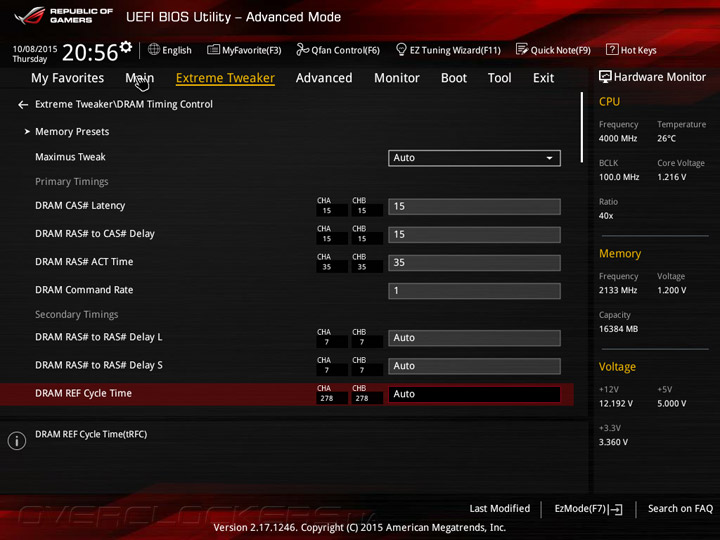
Task: Click the memory capacity 16384 MB value
Action: [x=619, y=329]
